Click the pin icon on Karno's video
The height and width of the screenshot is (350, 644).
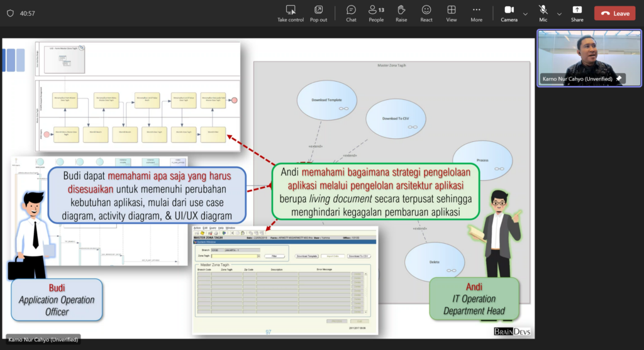point(619,79)
